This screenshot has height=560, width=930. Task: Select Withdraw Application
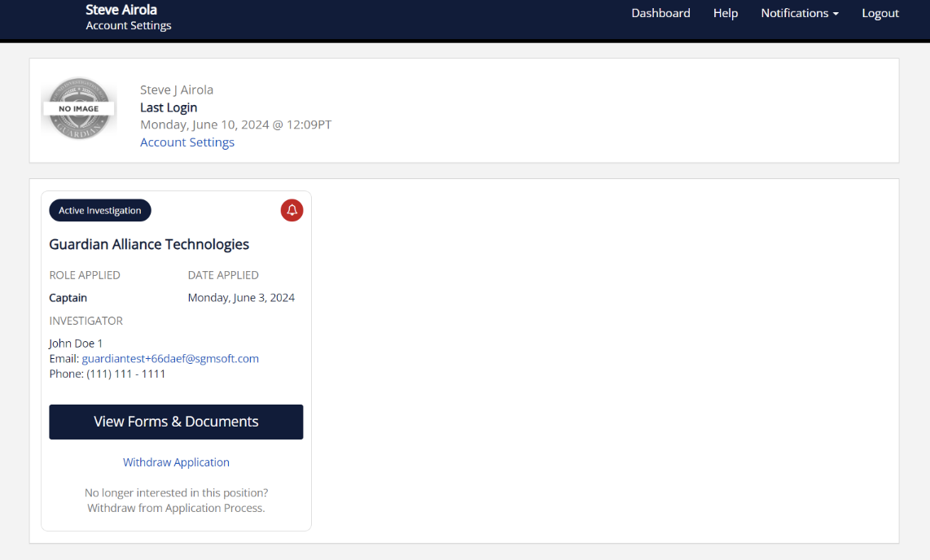176,462
